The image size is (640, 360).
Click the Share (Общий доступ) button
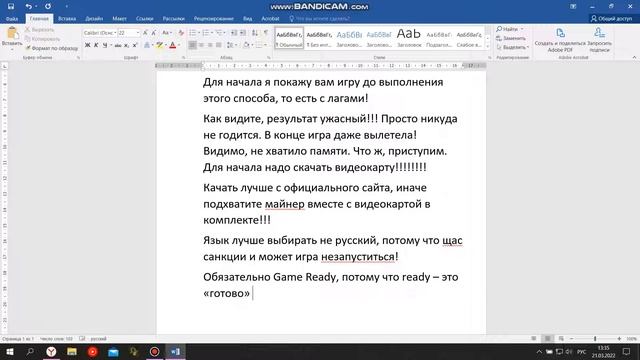pyautogui.click(x=611, y=18)
